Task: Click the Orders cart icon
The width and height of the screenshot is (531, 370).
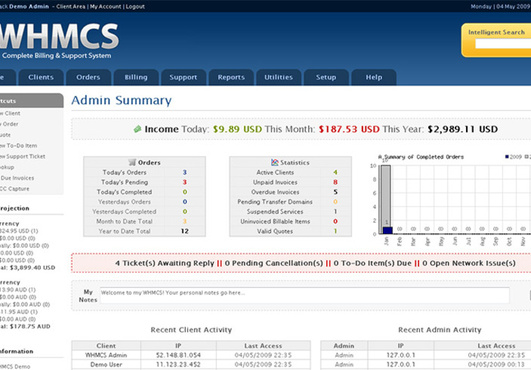Action: tap(132, 162)
